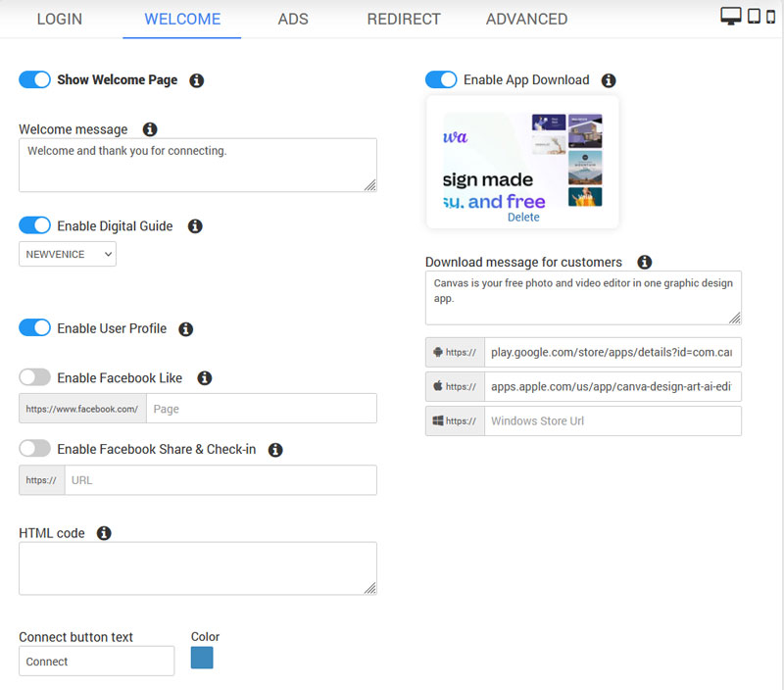Click info icon beside Show Welcome Page
This screenshot has width=784, height=690.
pyautogui.click(x=196, y=80)
